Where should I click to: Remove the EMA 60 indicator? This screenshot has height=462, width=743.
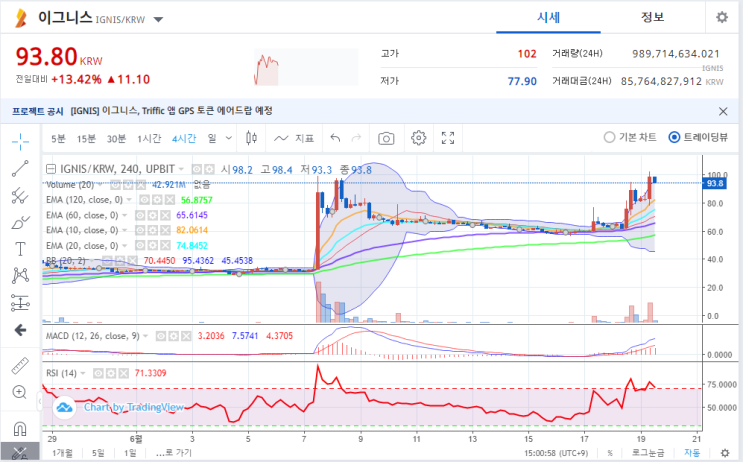point(165,216)
